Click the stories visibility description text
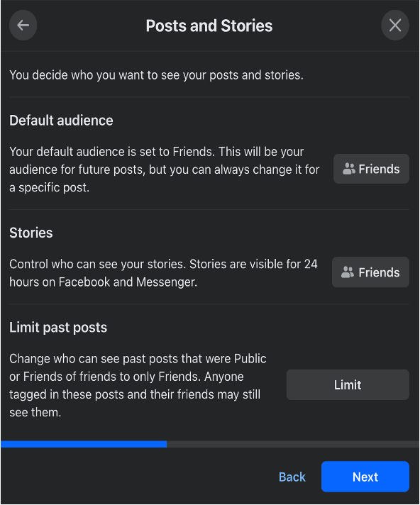 click(x=163, y=273)
